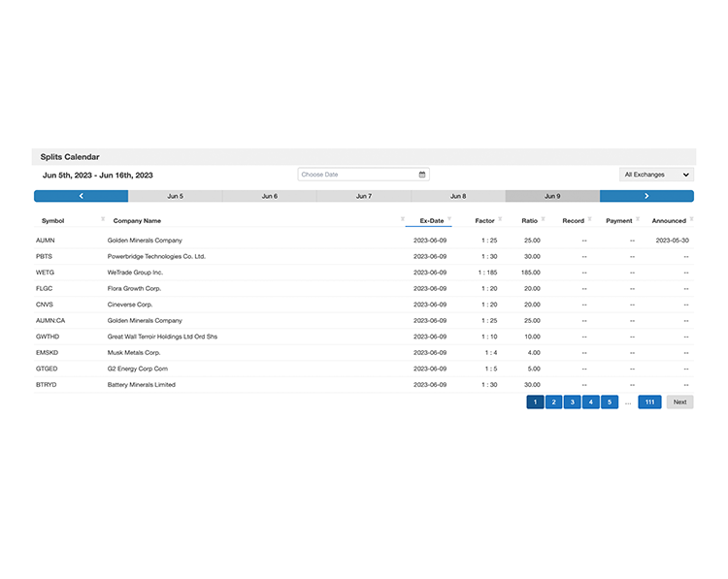Click in the Choose Date input field
Viewport: 728px width, 579px height.
point(356,175)
